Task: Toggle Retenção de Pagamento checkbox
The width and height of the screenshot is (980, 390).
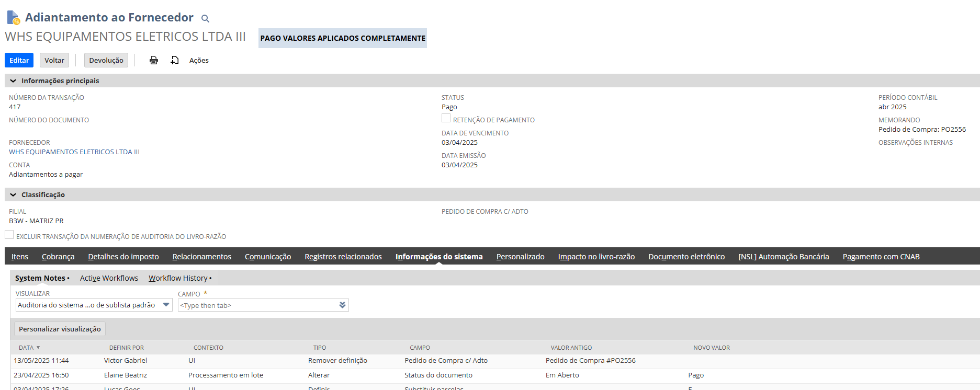Action: [446, 118]
